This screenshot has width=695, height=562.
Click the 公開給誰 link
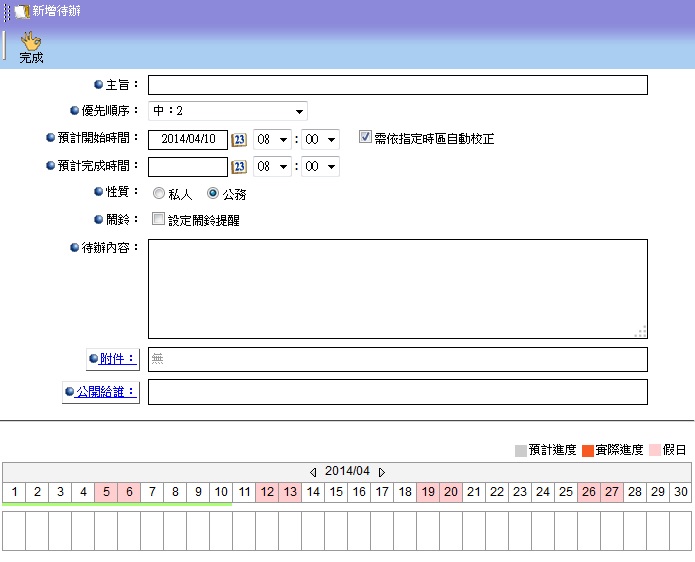(105, 392)
